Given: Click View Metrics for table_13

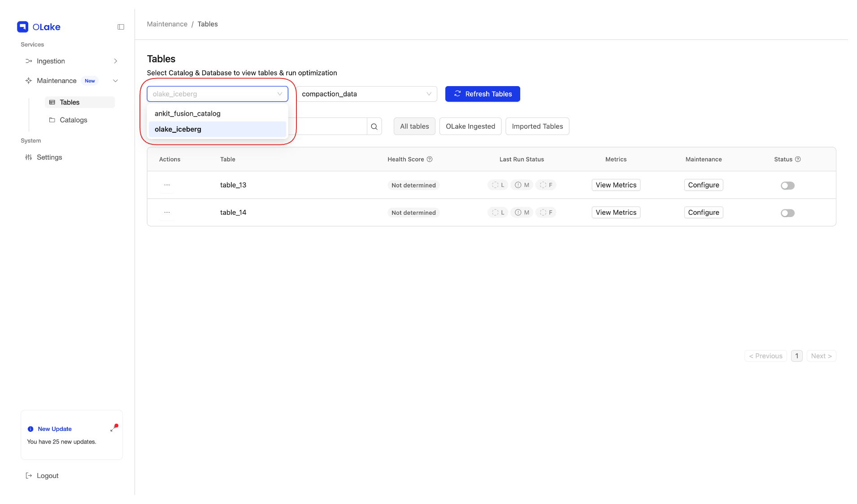Looking at the screenshot, I should pyautogui.click(x=615, y=185).
